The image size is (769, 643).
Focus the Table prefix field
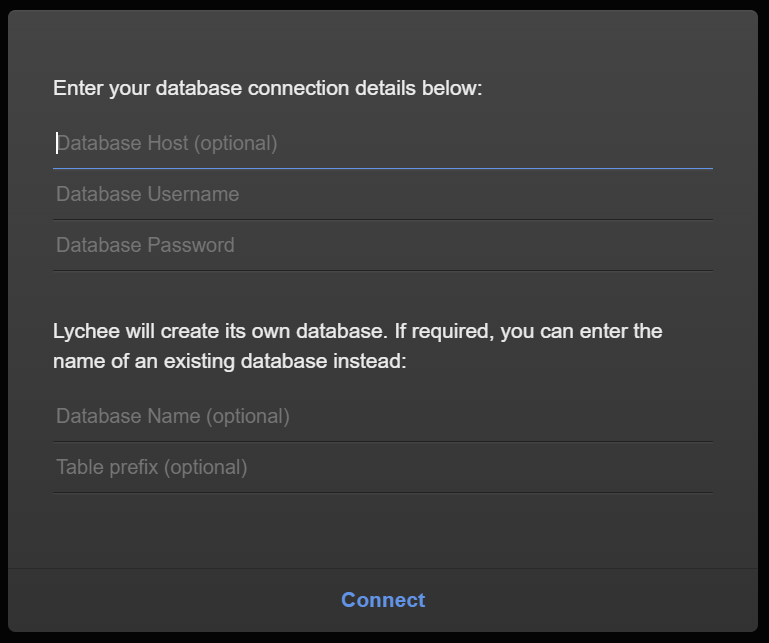click(x=382, y=468)
